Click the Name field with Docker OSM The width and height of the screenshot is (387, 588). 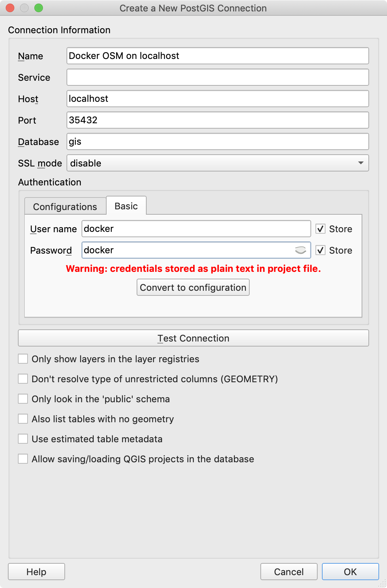217,56
